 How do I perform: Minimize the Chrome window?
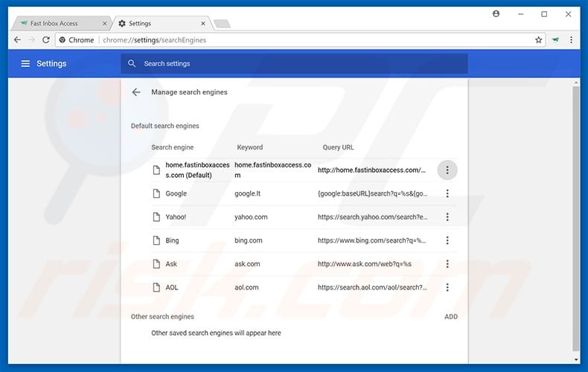point(520,14)
